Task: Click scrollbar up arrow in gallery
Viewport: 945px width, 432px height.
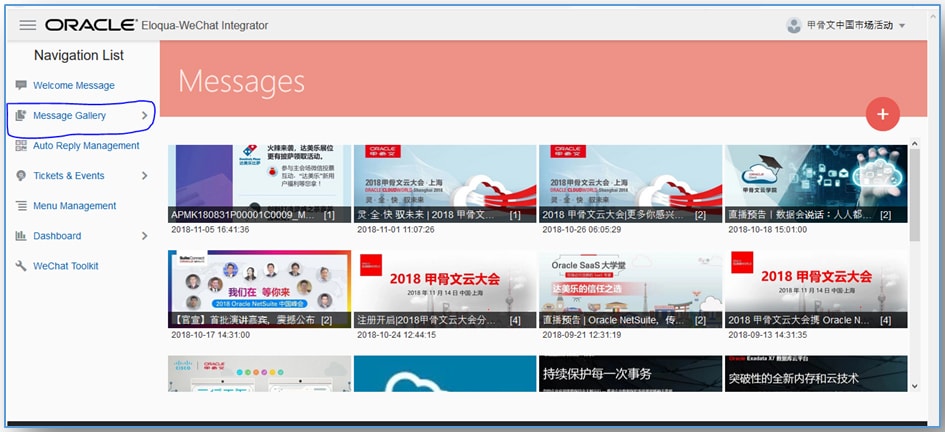Action: 914,144
